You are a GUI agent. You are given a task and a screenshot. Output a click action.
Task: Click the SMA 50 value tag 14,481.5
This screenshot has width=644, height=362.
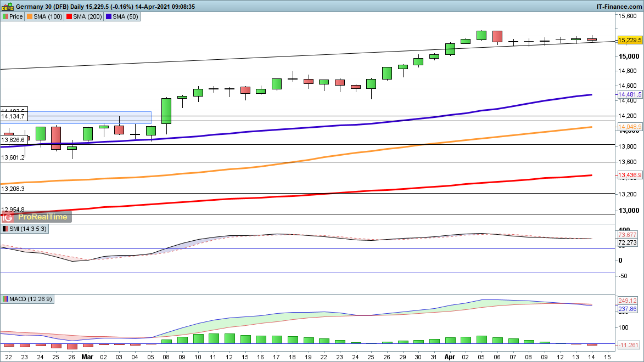(x=630, y=94)
